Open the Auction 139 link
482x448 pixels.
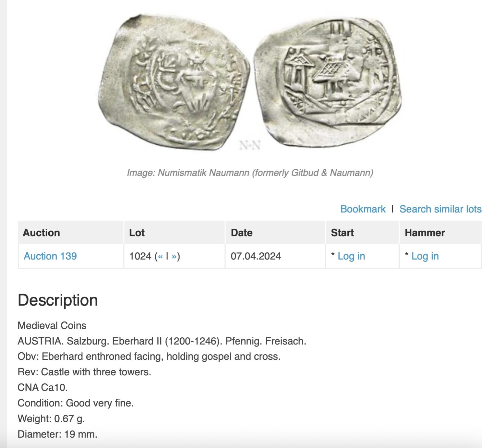[x=50, y=256]
